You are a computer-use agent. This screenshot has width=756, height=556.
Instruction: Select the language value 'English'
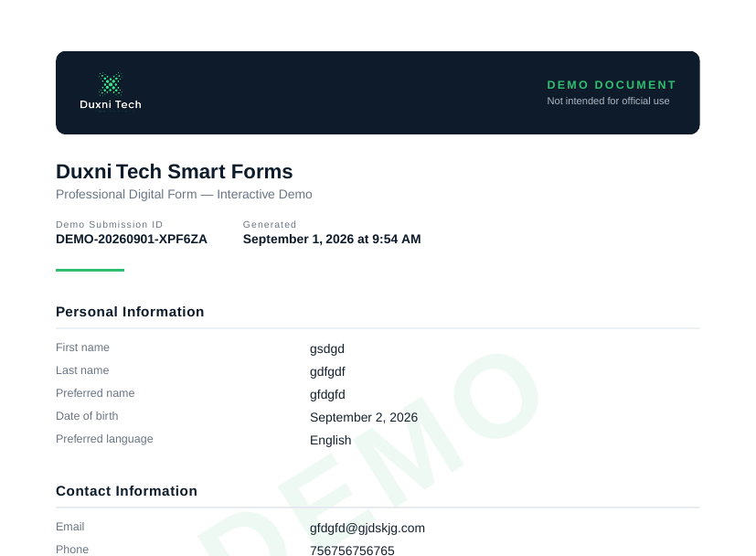click(330, 440)
